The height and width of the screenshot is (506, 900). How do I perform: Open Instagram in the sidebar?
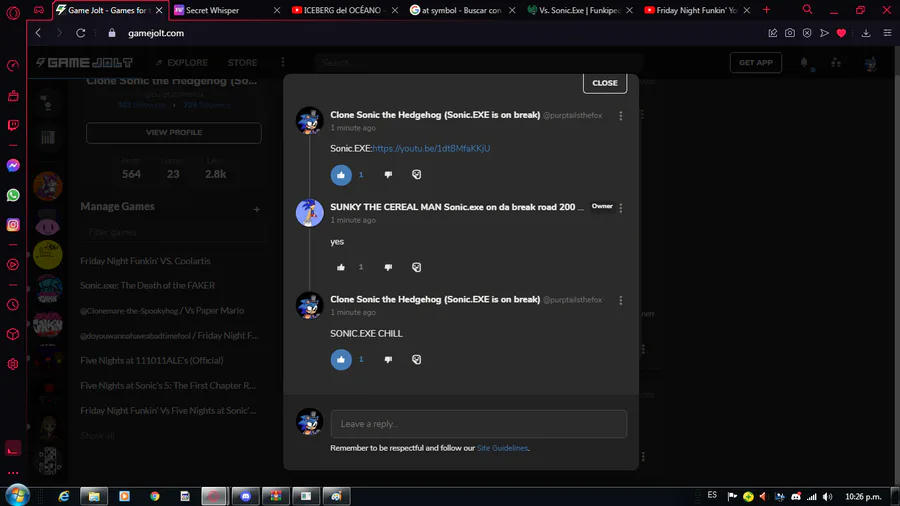tap(13, 225)
